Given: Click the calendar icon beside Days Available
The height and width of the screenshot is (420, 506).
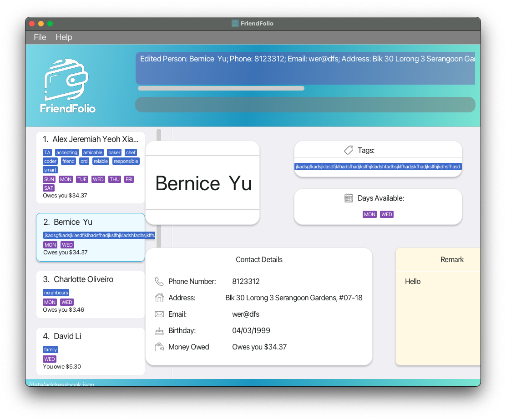Looking at the screenshot, I should [349, 198].
